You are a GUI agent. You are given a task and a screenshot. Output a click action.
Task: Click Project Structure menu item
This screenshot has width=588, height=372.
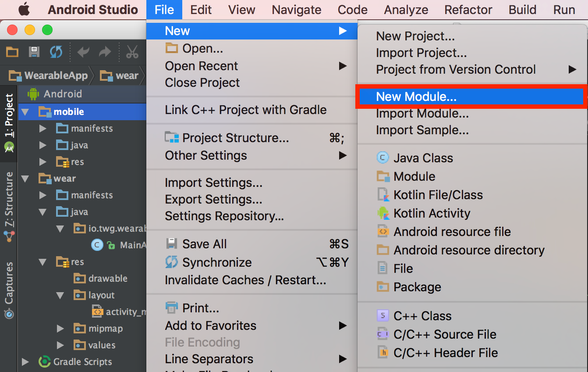click(x=235, y=138)
